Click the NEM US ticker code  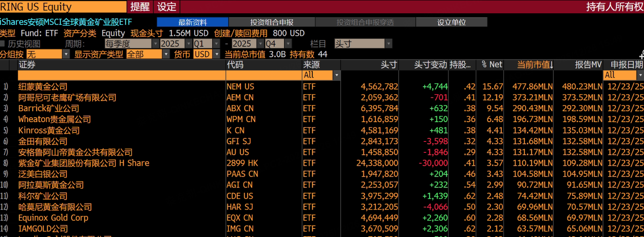(240, 87)
